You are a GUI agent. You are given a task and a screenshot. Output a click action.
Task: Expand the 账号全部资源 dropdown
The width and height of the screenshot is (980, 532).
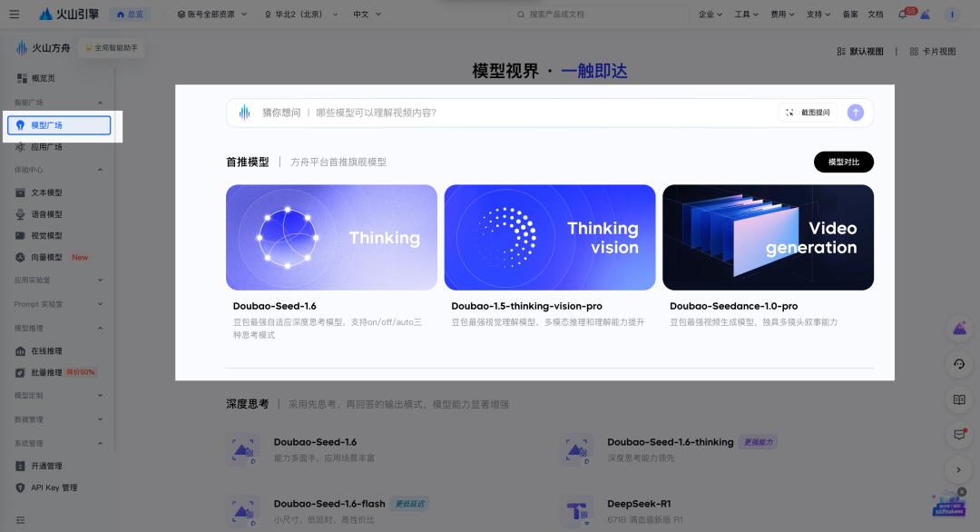(x=211, y=15)
